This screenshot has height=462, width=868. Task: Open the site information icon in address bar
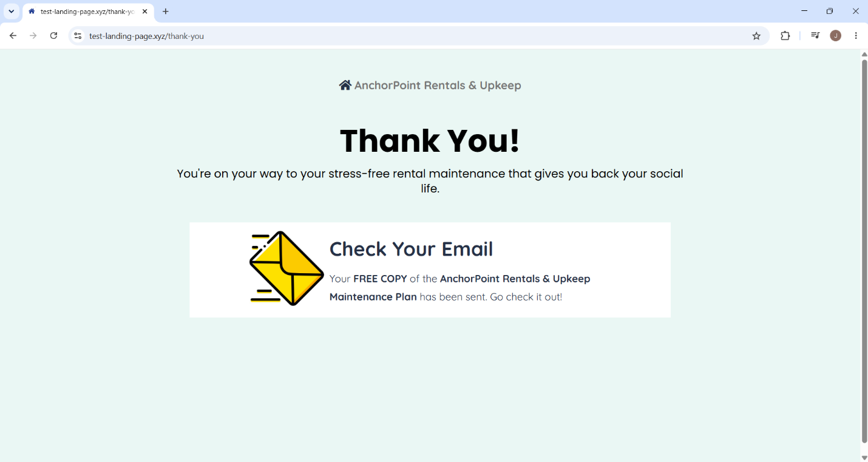78,36
